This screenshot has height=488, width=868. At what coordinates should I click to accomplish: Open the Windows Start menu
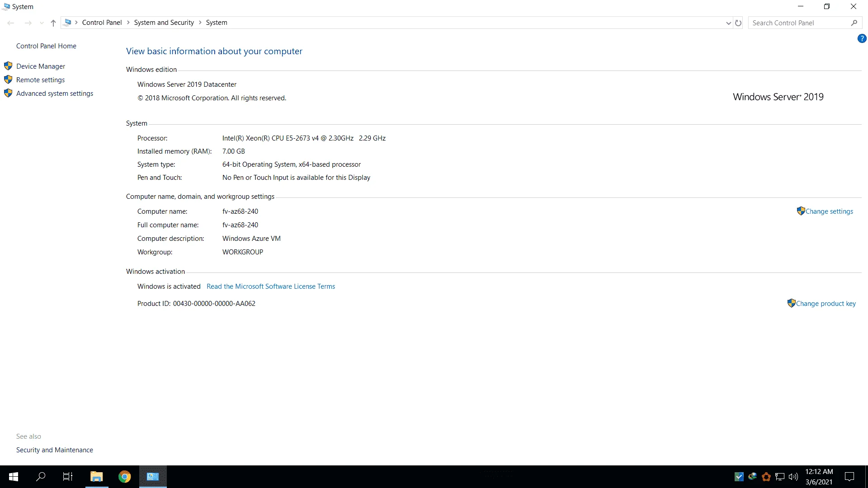14,477
